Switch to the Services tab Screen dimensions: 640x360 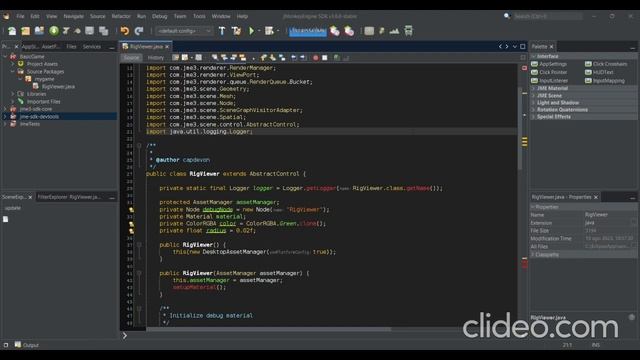pos(92,47)
